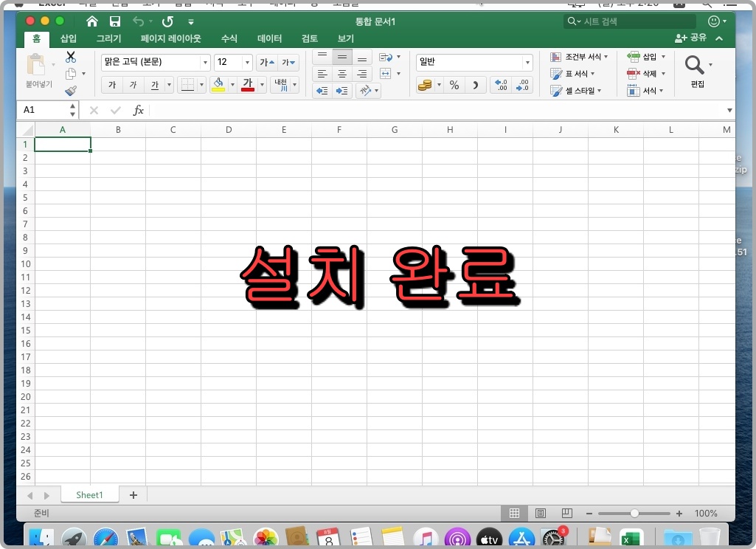Toggle italic formatting
Image resolution: width=756 pixels, height=549 pixels.
[134, 85]
